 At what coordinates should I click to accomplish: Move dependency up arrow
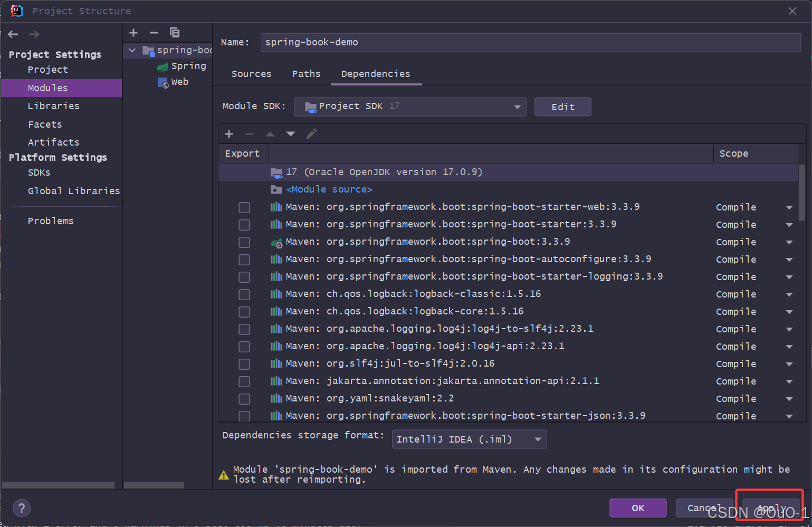click(270, 134)
